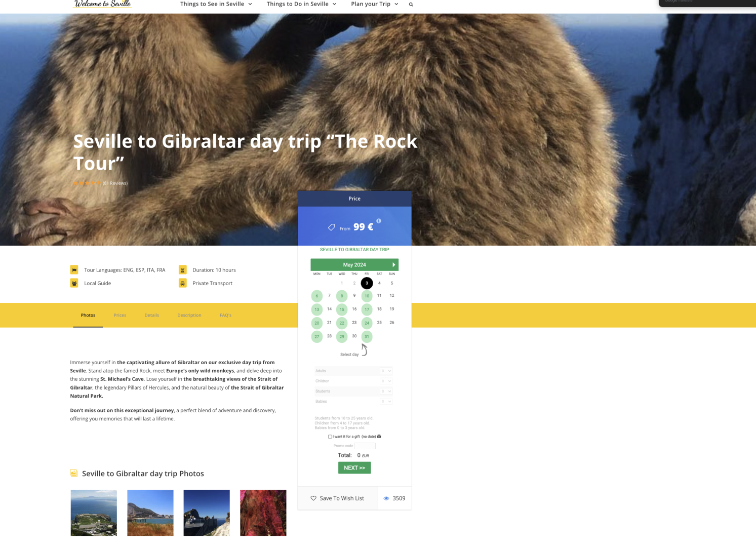The image size is (756, 547).
Task: Select May 31 on the calendar
Action: 367,337
